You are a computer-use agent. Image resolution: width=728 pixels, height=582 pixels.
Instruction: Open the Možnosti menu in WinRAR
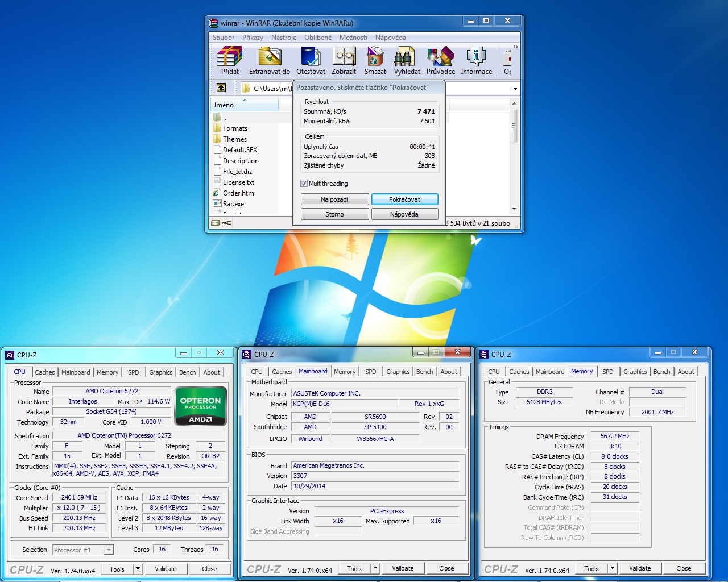(353, 38)
